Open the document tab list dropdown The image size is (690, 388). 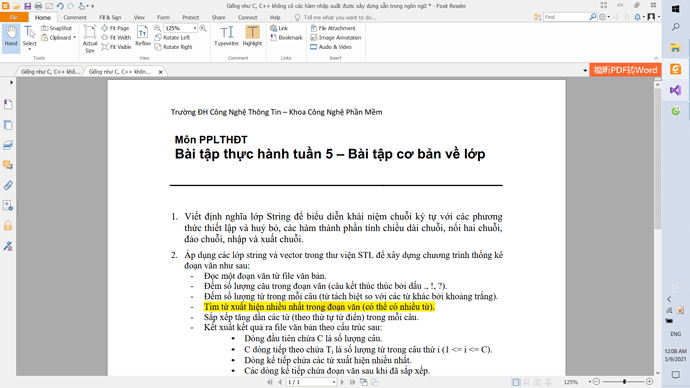[585, 70]
